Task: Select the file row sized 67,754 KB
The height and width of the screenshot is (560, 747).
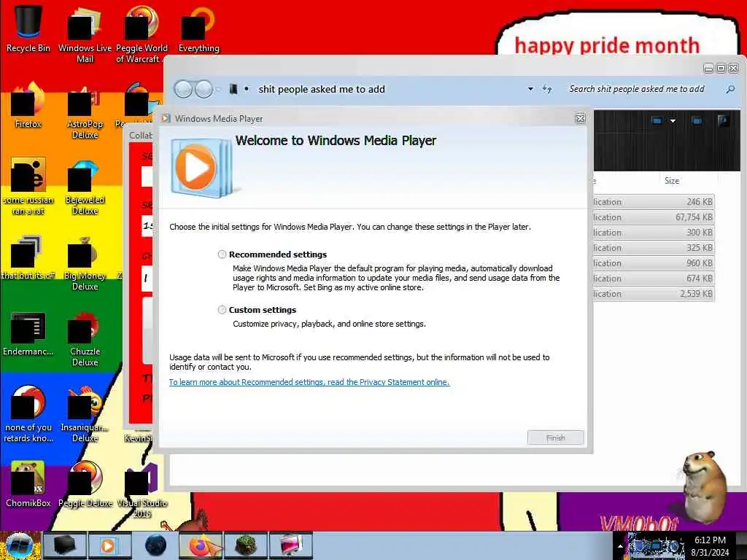Action: click(x=653, y=217)
